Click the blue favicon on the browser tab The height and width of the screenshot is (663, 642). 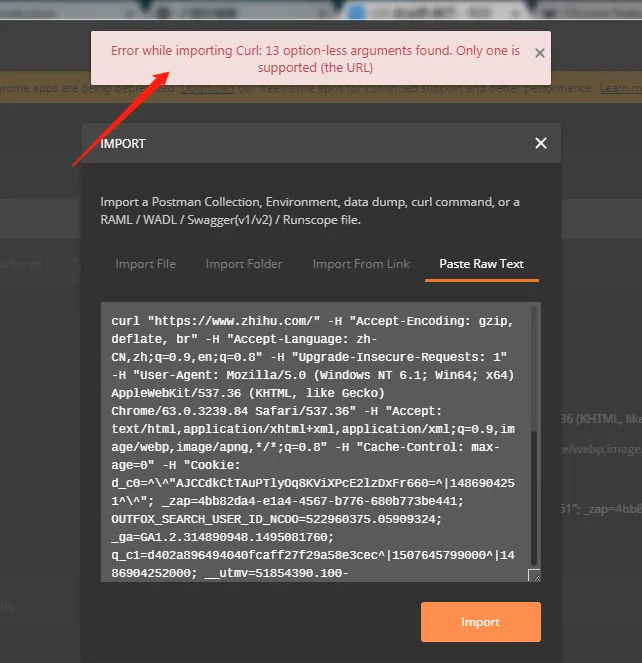coord(357,13)
